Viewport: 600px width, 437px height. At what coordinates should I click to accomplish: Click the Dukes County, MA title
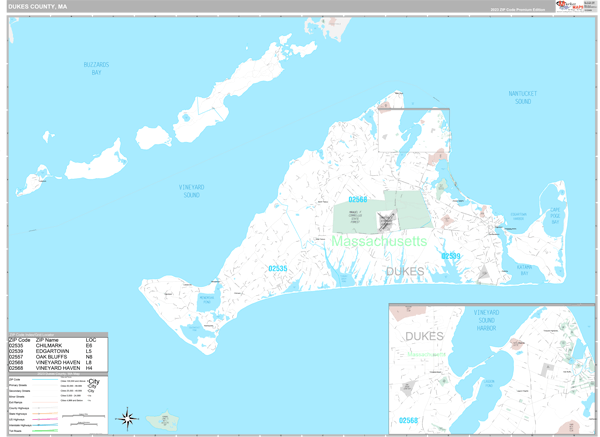tap(38, 5)
